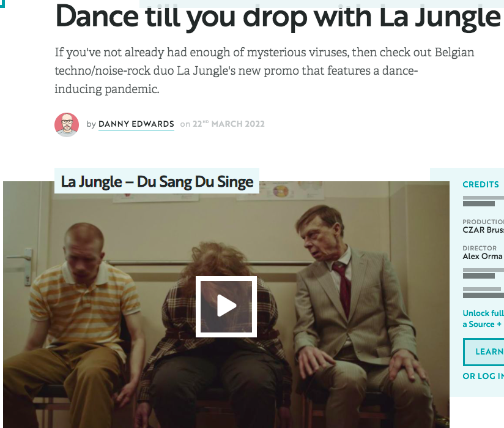504x428 pixels.
Task: Click the 22nd March 2022 publish date
Action: click(x=229, y=124)
